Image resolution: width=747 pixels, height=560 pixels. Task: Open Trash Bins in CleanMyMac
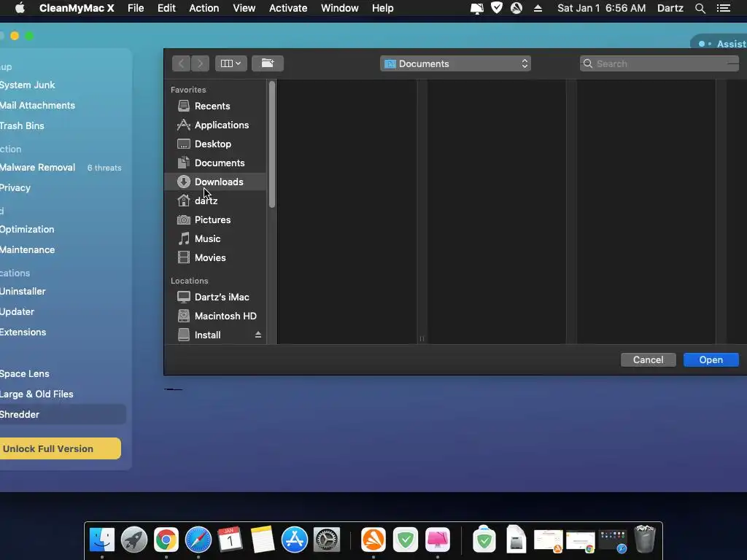(x=22, y=125)
